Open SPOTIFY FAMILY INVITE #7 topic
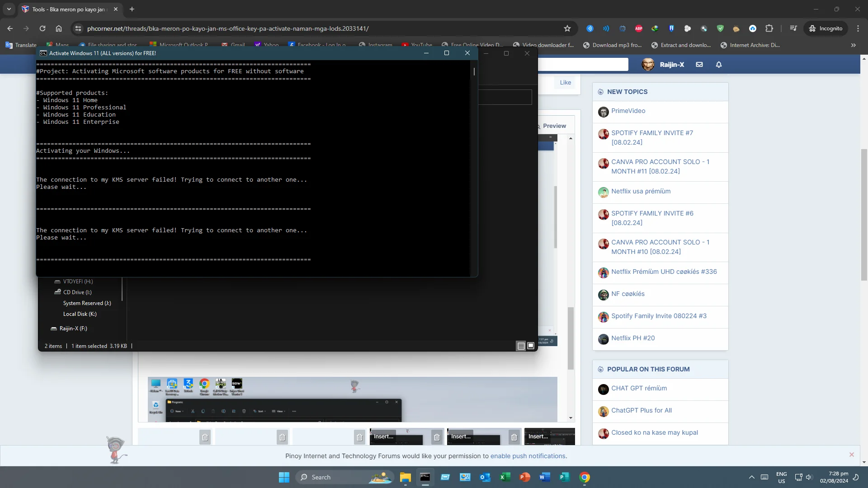Screen dimensions: 868x488 pyautogui.click(x=652, y=137)
